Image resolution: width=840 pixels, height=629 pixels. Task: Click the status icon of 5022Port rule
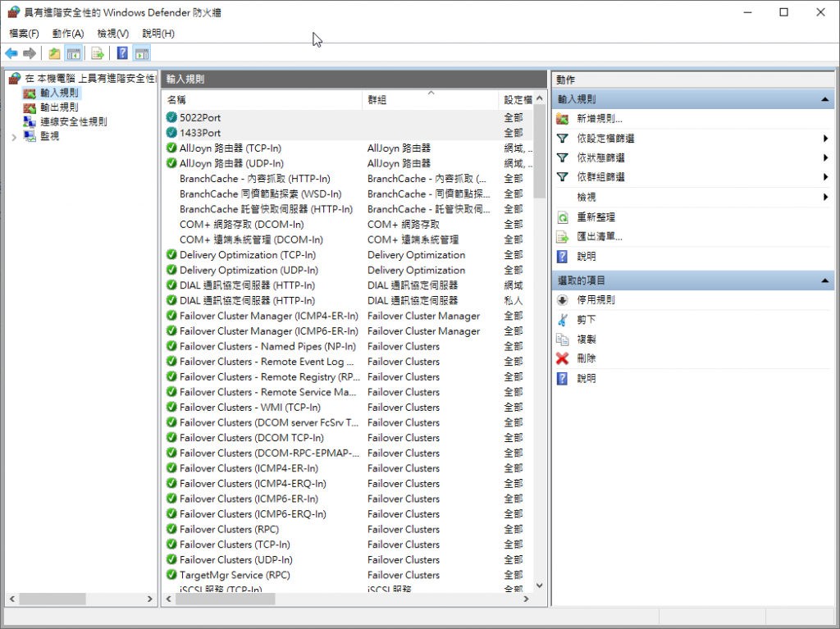tap(171, 117)
